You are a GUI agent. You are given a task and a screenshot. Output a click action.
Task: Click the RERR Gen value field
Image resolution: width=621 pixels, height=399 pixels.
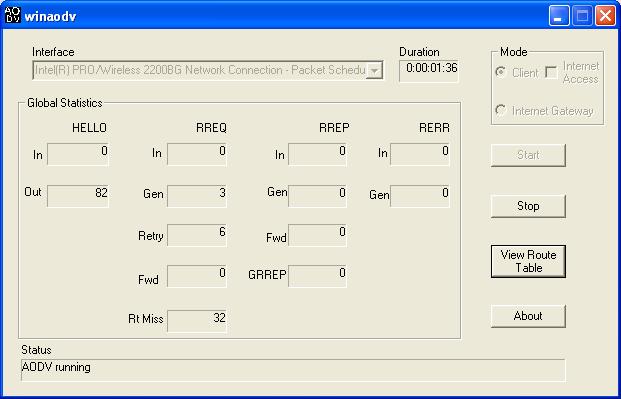[x=420, y=196]
